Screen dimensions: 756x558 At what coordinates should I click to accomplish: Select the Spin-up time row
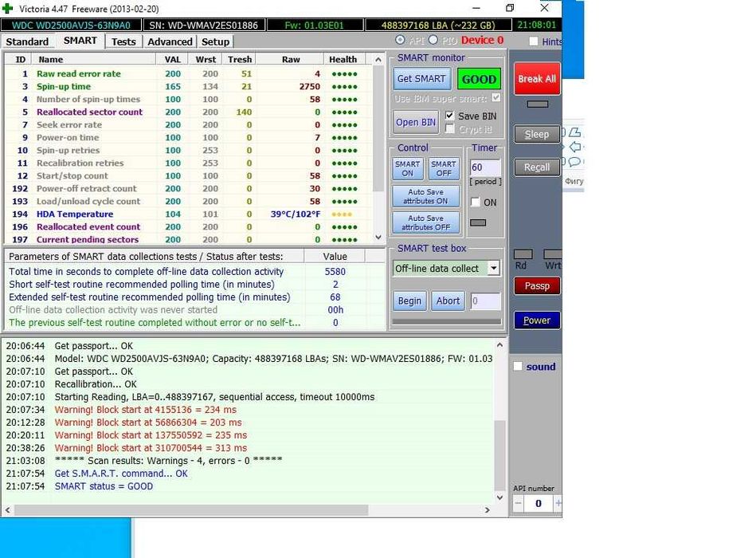189,86
